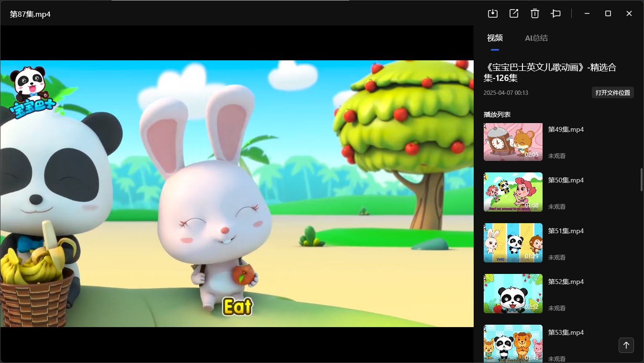Select the 视频 tab
This screenshot has width=644, height=363.
pos(495,38)
